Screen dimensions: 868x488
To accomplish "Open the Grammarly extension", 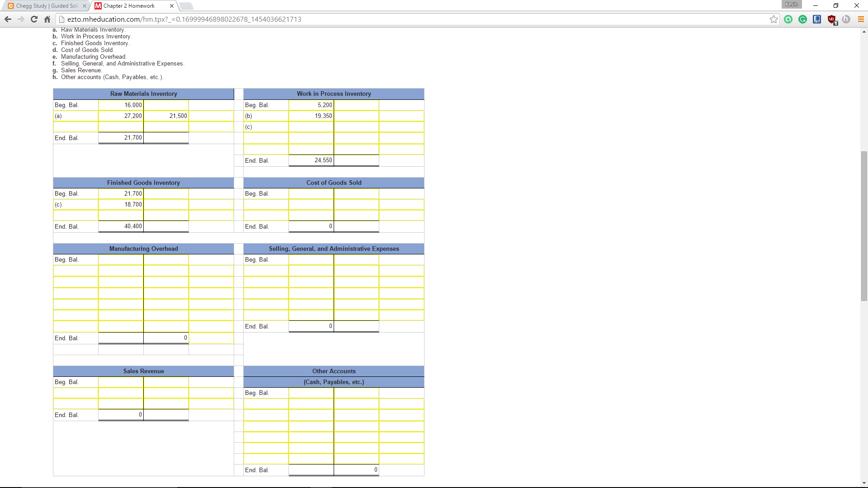I will [802, 19].
